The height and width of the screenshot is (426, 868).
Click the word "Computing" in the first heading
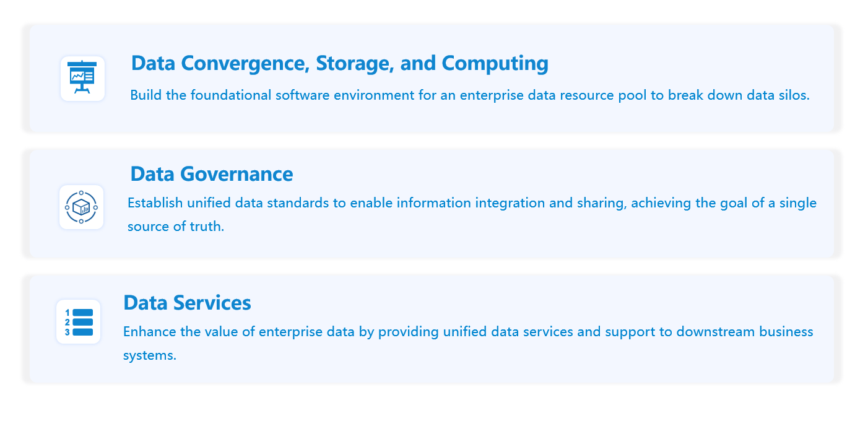(495, 63)
